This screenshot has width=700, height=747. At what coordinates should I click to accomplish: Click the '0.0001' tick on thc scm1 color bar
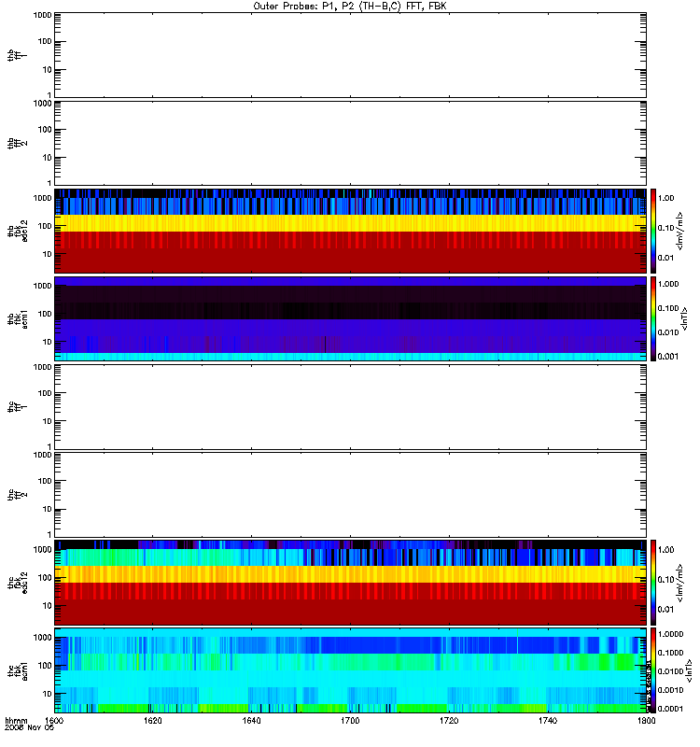click(670, 709)
